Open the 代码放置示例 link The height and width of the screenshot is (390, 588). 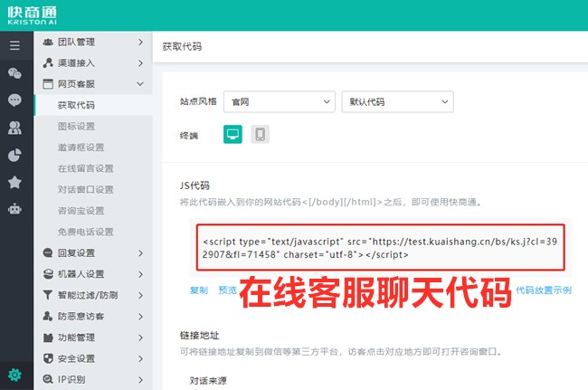(543, 290)
